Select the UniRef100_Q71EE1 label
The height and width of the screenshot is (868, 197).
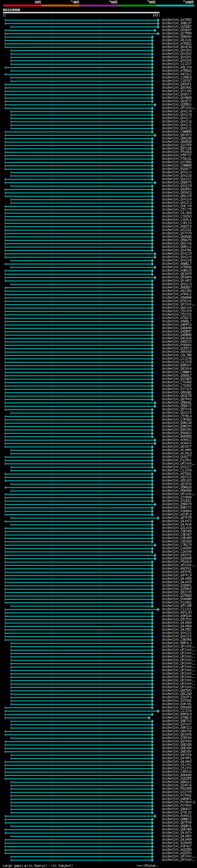click(177, 501)
